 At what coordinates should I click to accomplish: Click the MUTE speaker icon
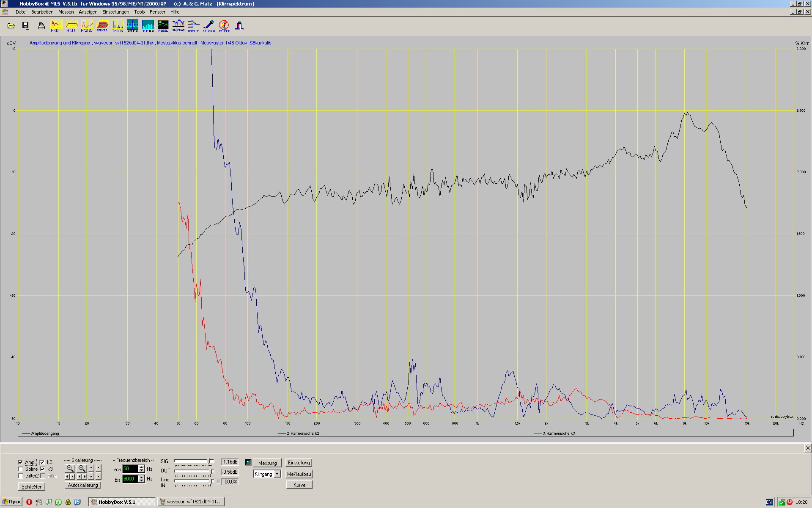coord(224,25)
